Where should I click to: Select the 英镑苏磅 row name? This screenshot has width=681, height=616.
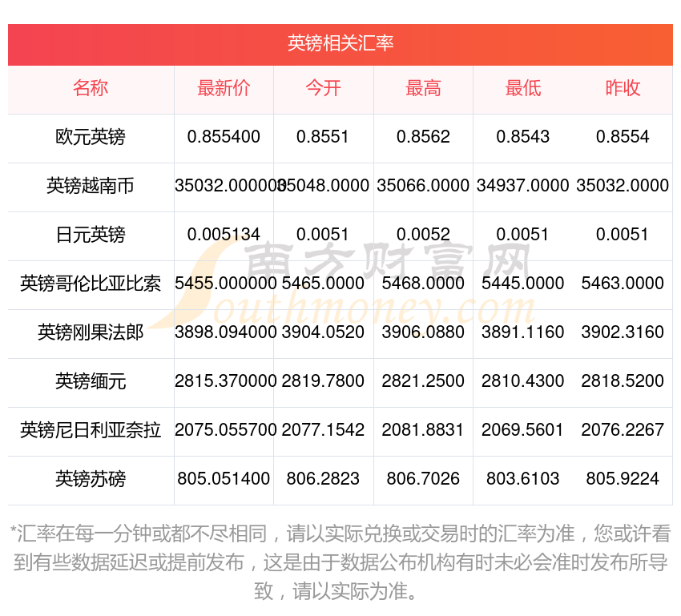pos(91,479)
